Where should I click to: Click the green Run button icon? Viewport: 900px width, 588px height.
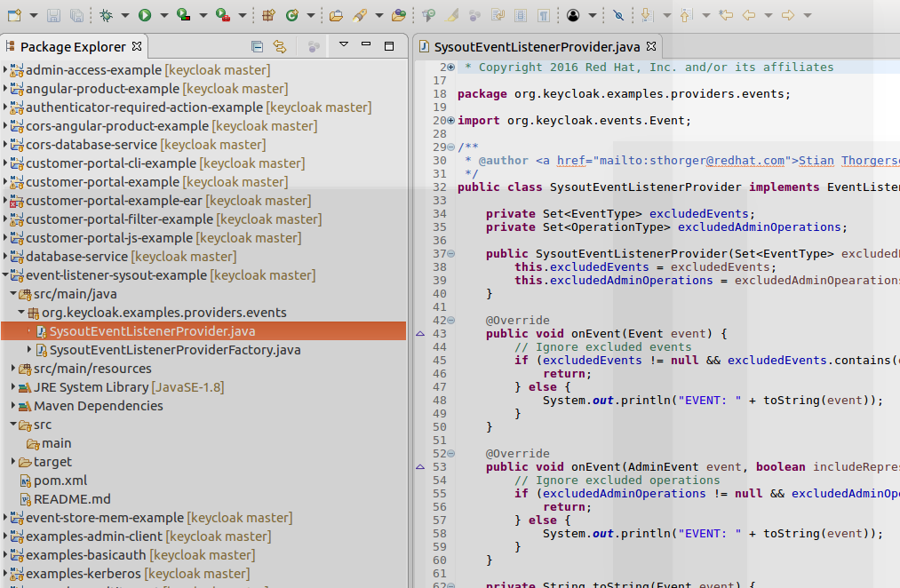144,15
